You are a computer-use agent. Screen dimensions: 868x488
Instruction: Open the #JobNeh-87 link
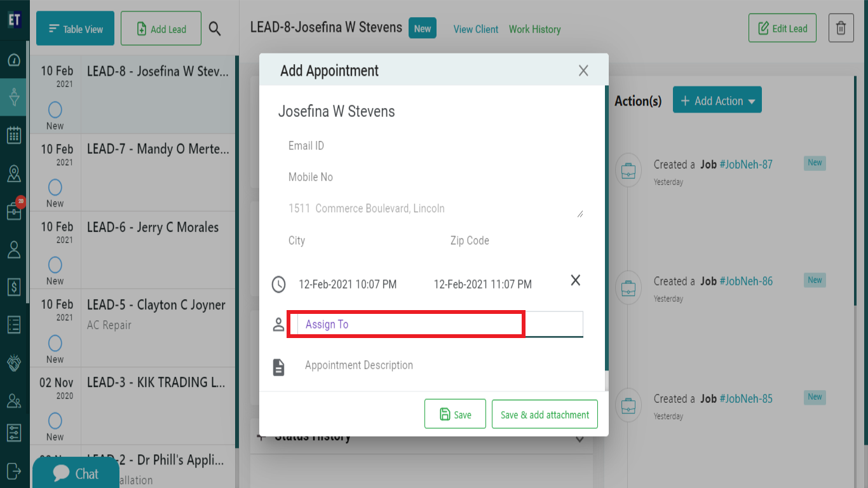point(746,165)
